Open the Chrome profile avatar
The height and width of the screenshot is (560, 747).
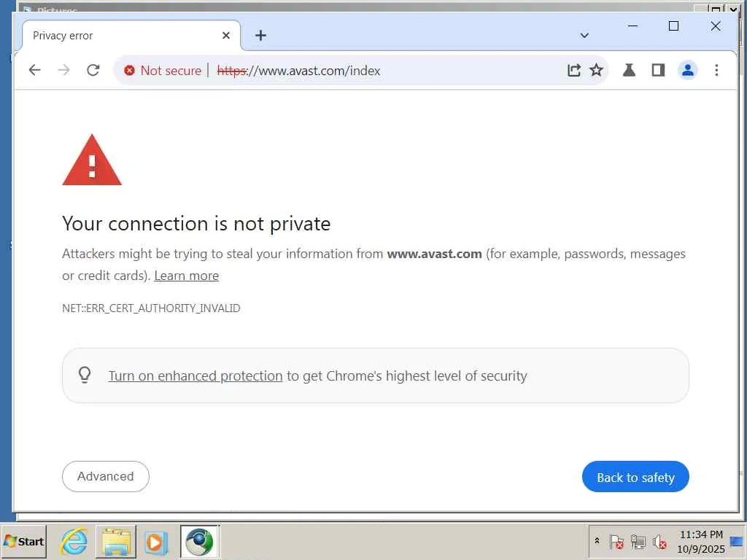click(687, 70)
